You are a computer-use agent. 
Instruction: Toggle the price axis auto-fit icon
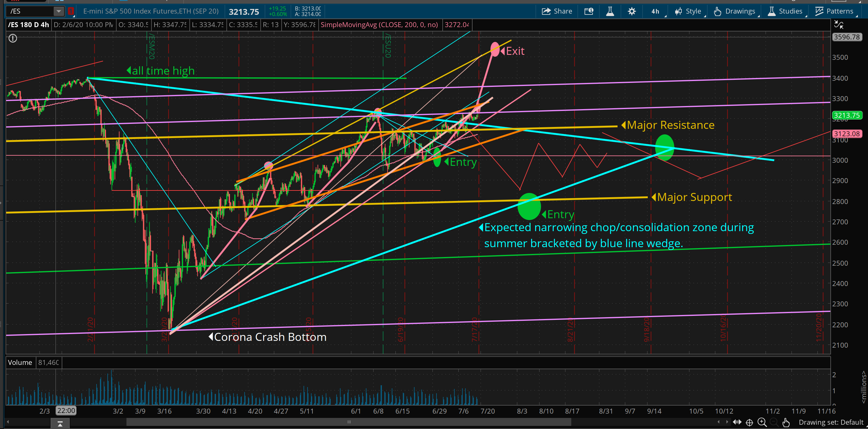pyautogui.click(x=838, y=25)
